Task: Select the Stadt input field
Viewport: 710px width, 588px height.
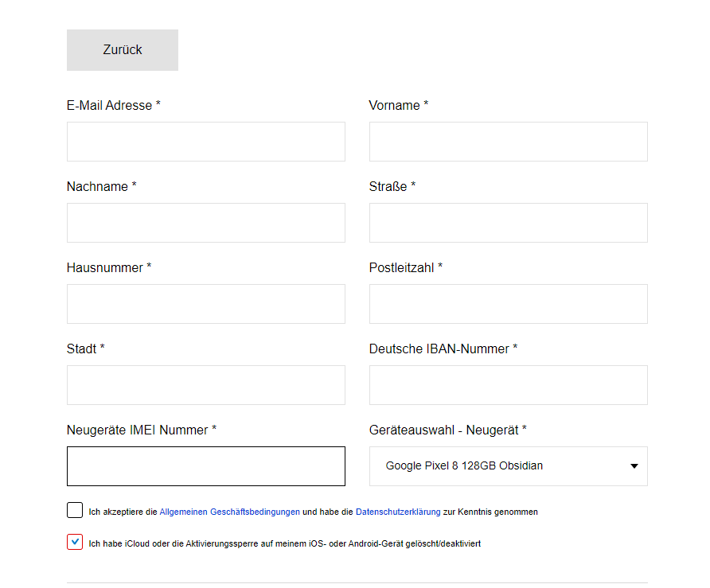Action: pyautogui.click(x=206, y=385)
